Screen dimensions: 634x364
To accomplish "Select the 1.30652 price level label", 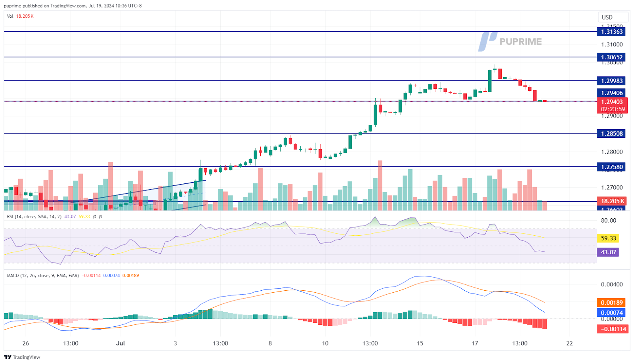I will click(x=612, y=57).
